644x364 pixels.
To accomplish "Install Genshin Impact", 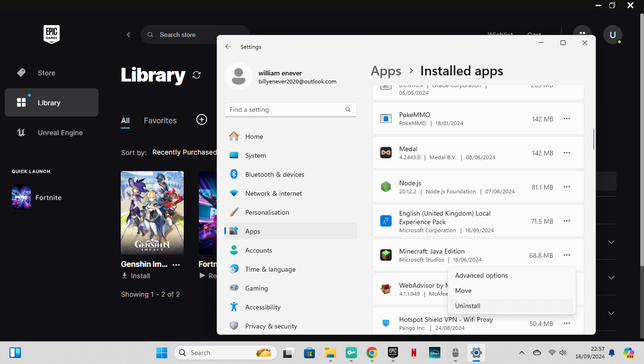I will coord(136,276).
